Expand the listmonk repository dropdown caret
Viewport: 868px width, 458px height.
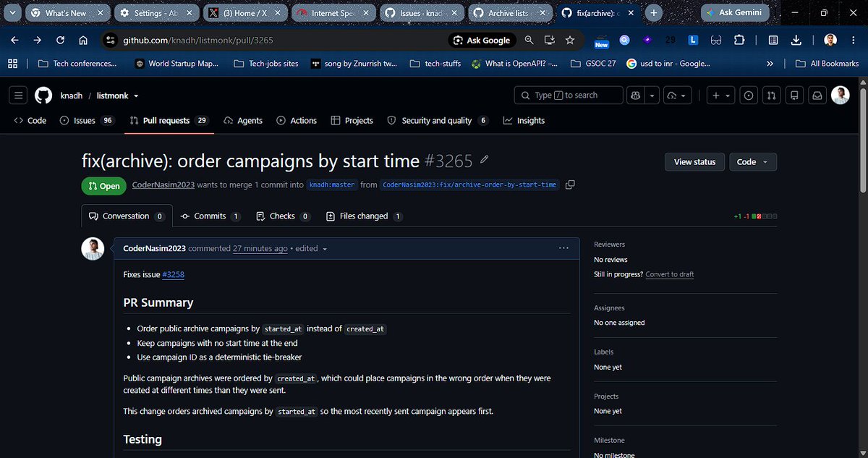136,96
